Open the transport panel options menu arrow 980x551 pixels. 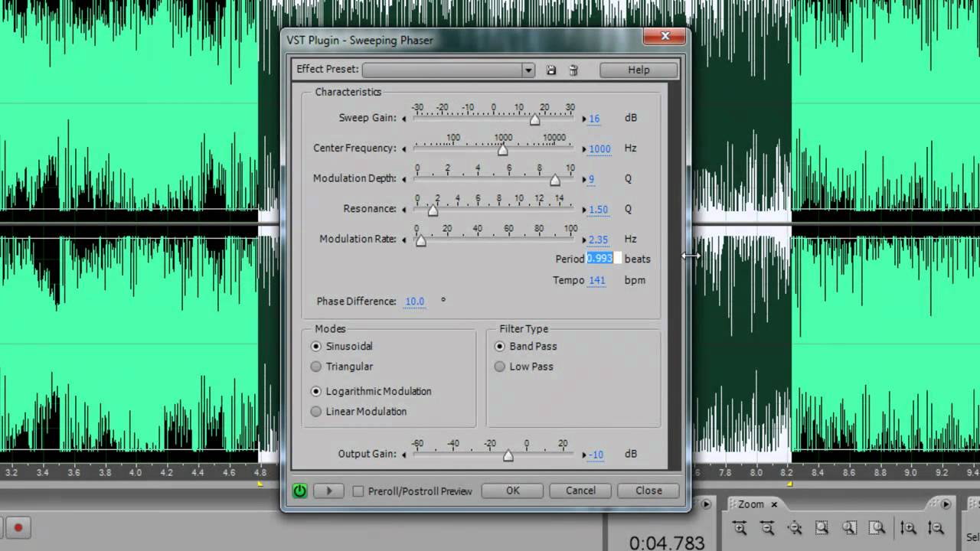pos(707,504)
